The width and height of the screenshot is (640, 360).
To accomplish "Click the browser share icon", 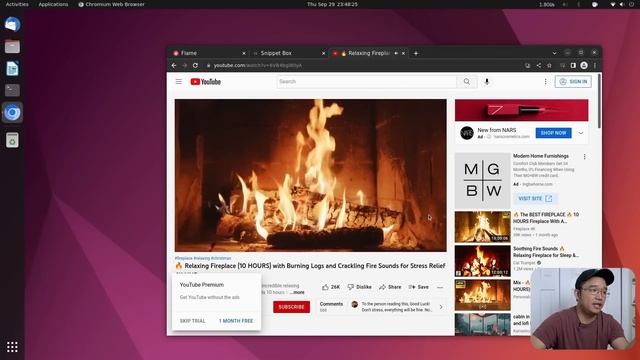I will (539, 65).
